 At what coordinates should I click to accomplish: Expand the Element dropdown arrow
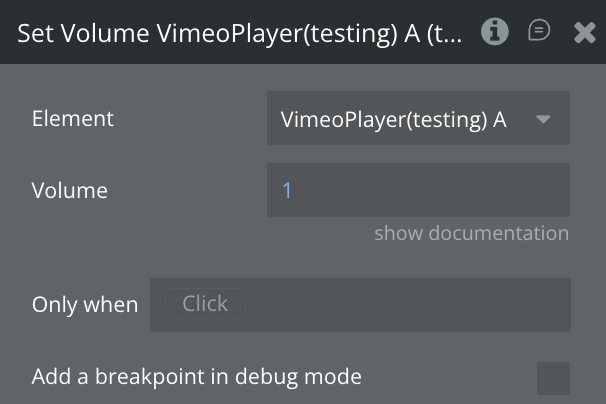[543, 119]
